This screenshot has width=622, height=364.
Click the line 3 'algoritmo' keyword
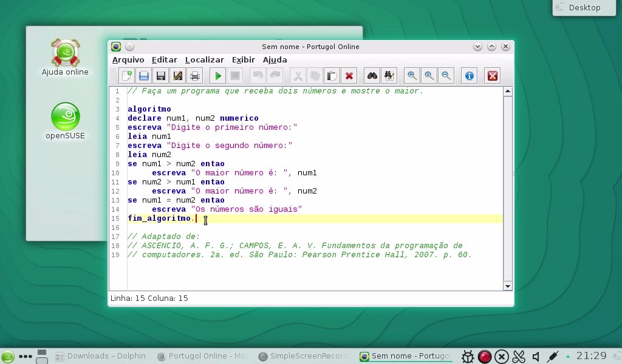click(x=149, y=109)
